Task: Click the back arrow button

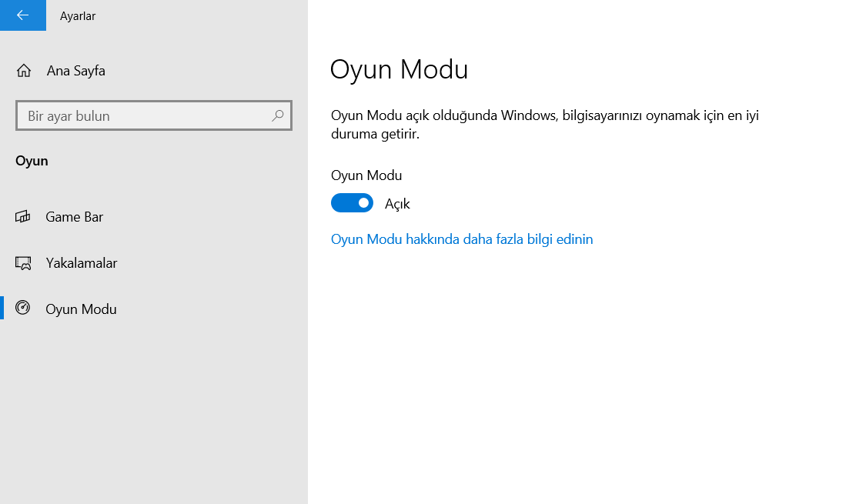Action: coord(22,15)
